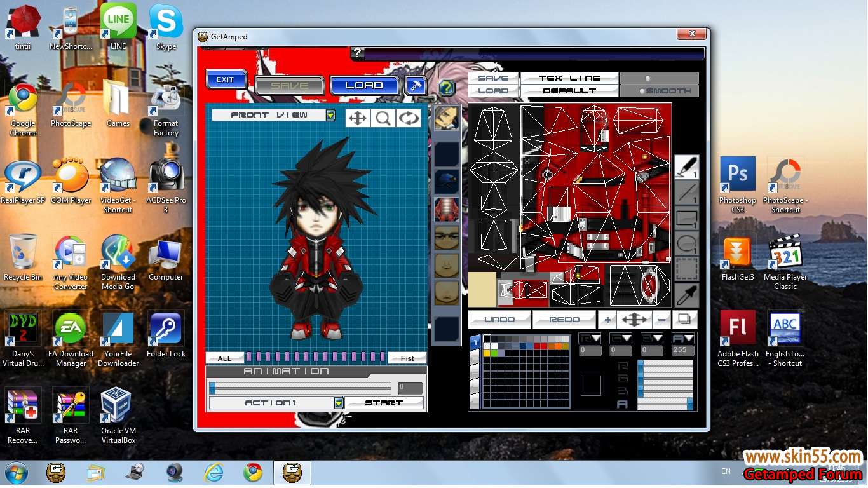Open the Recycle Bin desktop icon
Viewport: 868px width, 488px height.
point(23,257)
